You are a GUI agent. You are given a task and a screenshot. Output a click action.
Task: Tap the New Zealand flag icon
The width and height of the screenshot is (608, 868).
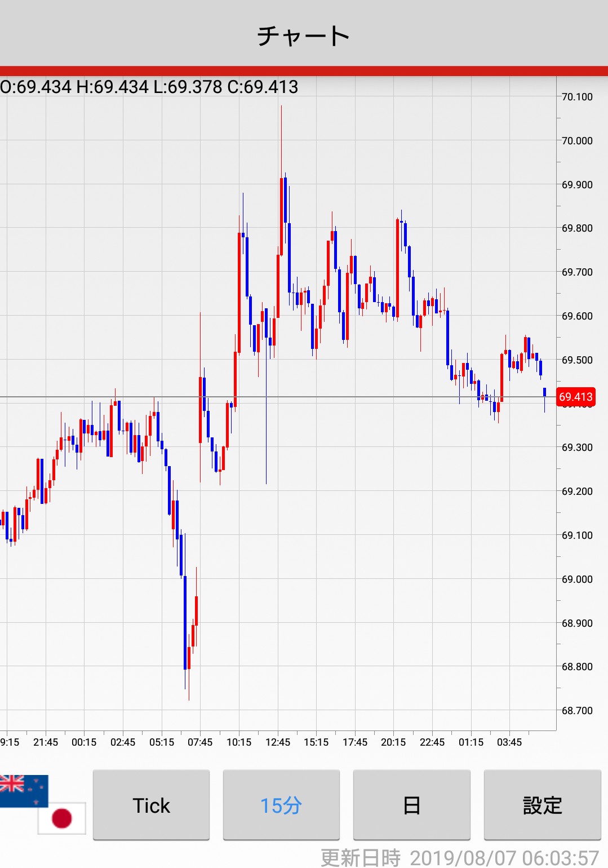point(24,790)
